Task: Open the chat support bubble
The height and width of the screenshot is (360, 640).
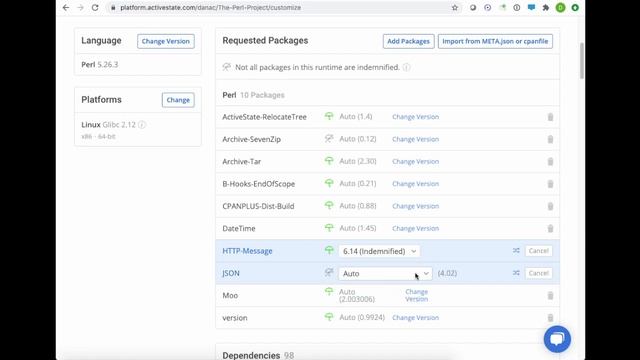Action: point(557,339)
